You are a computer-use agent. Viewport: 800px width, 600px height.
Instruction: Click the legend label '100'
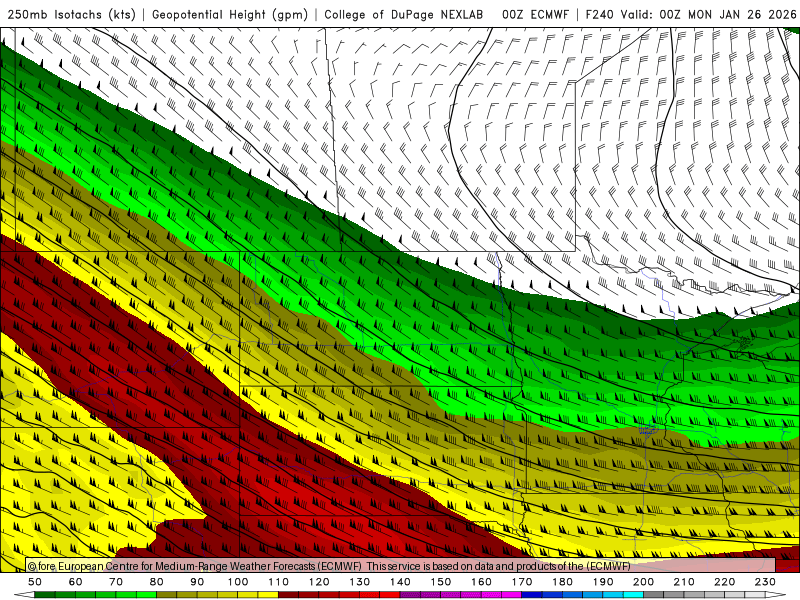[x=238, y=582]
